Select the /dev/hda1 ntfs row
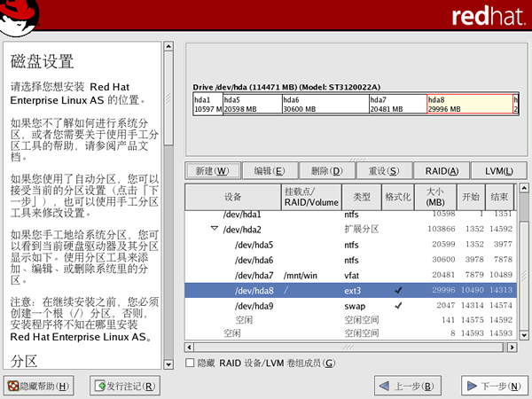The width and height of the screenshot is (532, 399). coord(350,215)
